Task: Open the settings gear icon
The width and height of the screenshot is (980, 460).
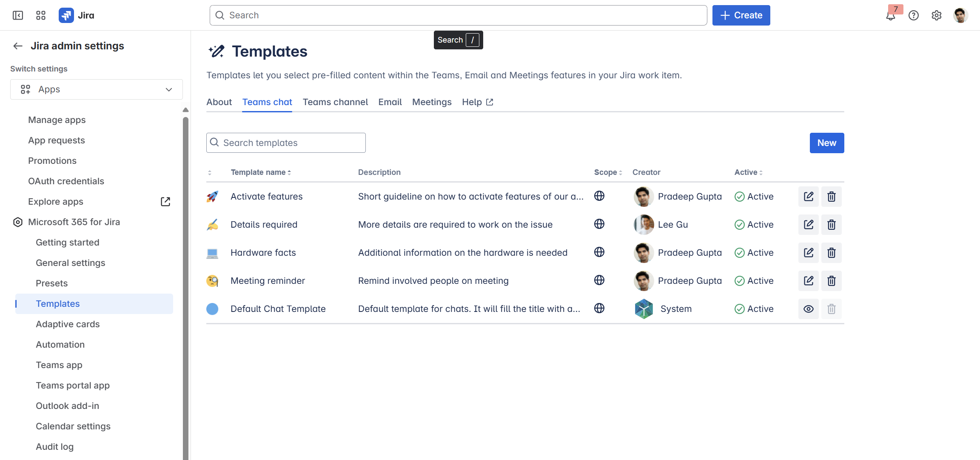Action: [936, 16]
